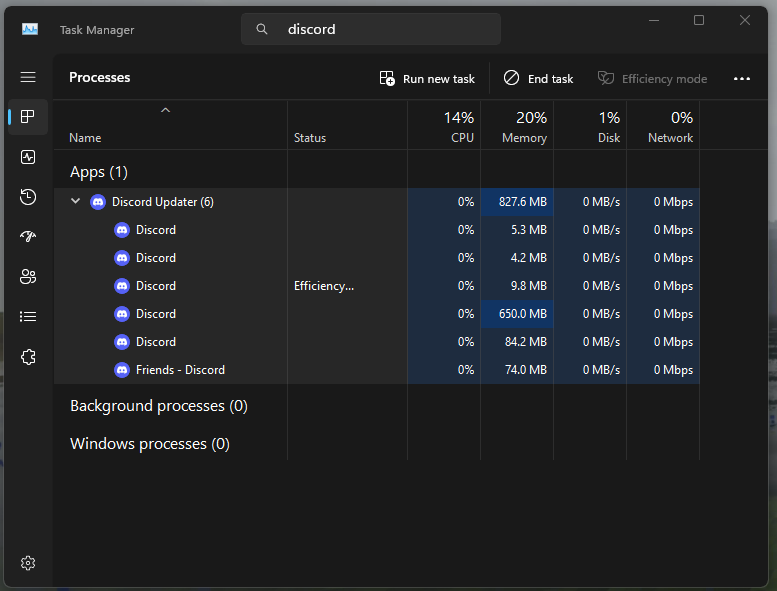The image size is (777, 591).
Task: Run new task button label
Action: (439, 79)
